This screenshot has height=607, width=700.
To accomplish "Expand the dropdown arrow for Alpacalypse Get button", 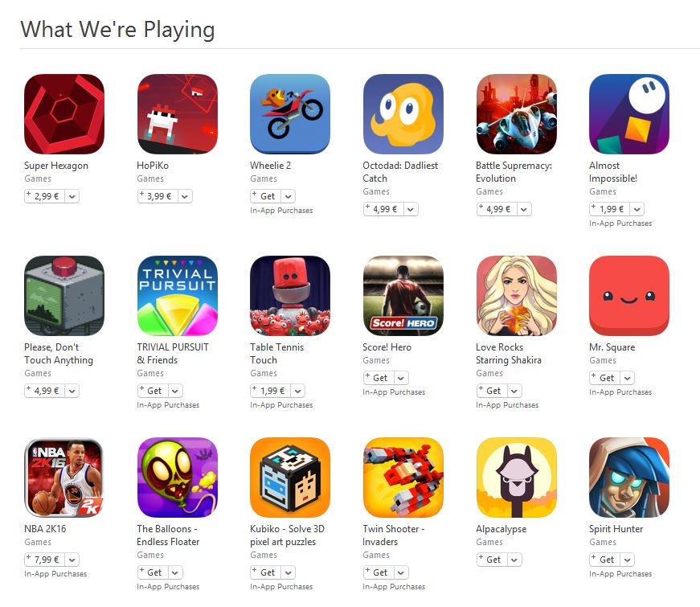I will [x=514, y=560].
